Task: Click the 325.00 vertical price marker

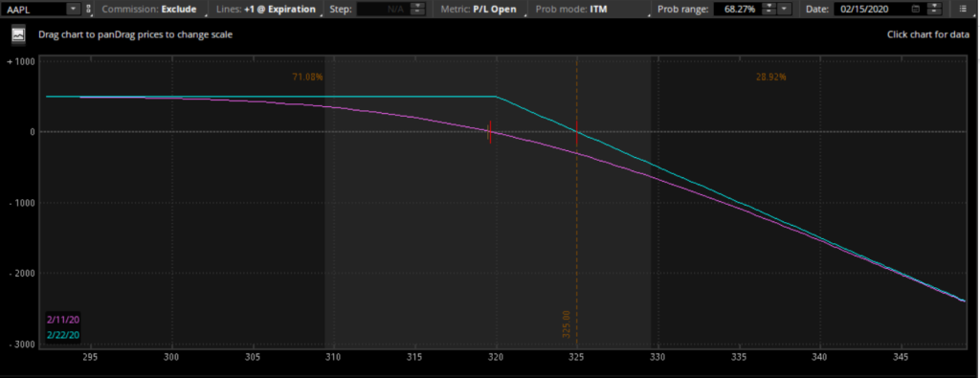Action: 567,324
